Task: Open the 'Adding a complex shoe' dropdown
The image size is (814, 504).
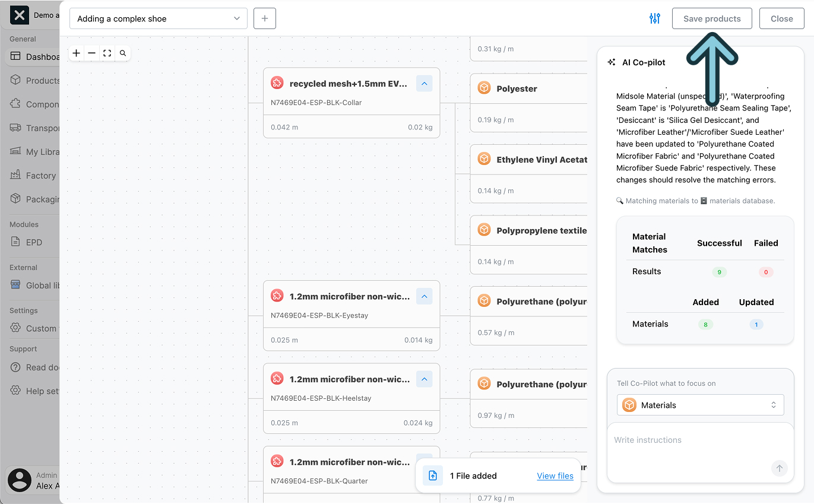Action: coord(159,18)
